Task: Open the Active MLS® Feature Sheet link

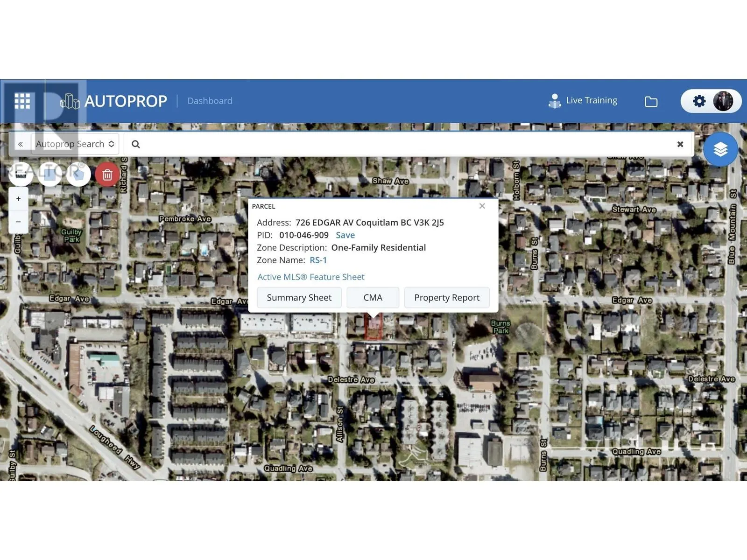Action: (x=310, y=277)
